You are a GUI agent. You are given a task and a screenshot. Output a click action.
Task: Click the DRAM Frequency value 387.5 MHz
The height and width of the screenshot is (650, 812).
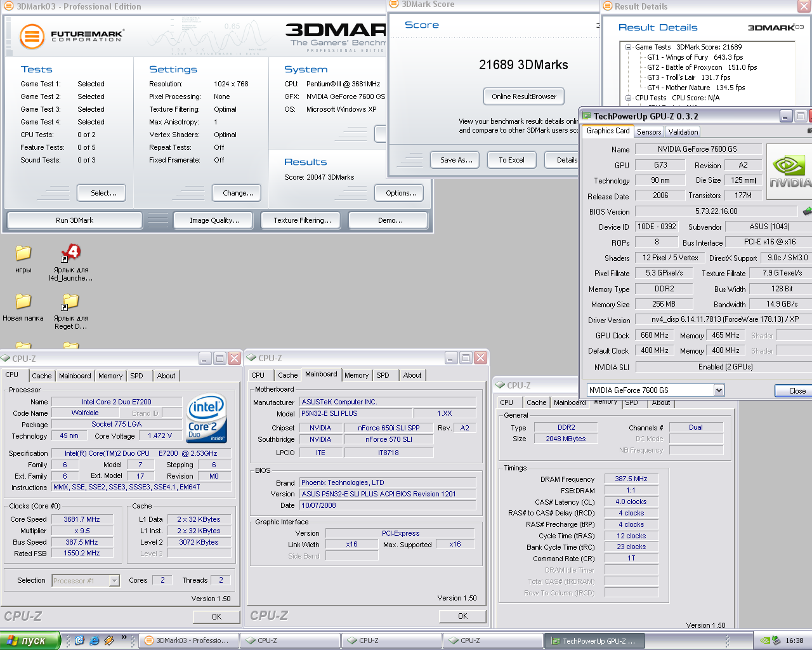(631, 479)
